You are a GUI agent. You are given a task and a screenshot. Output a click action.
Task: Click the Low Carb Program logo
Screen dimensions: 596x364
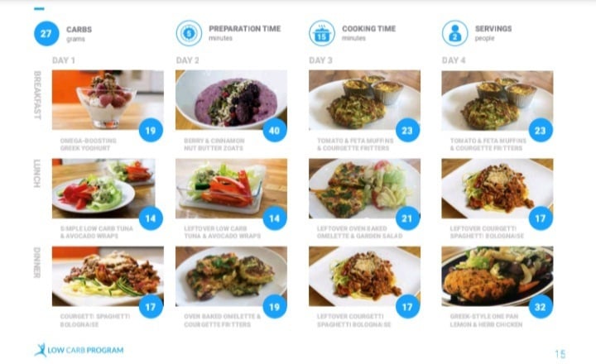click(x=79, y=350)
